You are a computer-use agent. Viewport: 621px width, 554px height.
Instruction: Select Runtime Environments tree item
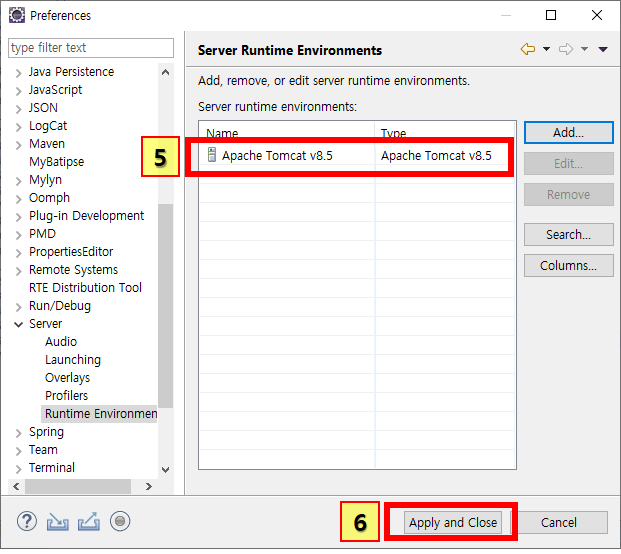pyautogui.click(x=99, y=413)
